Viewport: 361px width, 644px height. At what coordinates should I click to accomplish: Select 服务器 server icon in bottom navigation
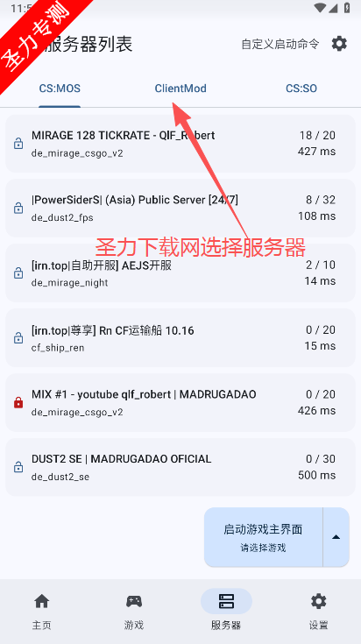(226, 601)
